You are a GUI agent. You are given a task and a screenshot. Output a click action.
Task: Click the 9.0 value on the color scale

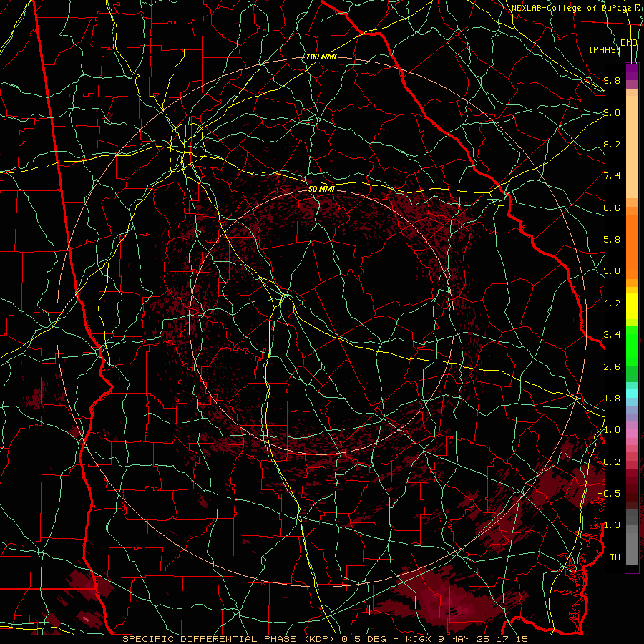point(612,112)
